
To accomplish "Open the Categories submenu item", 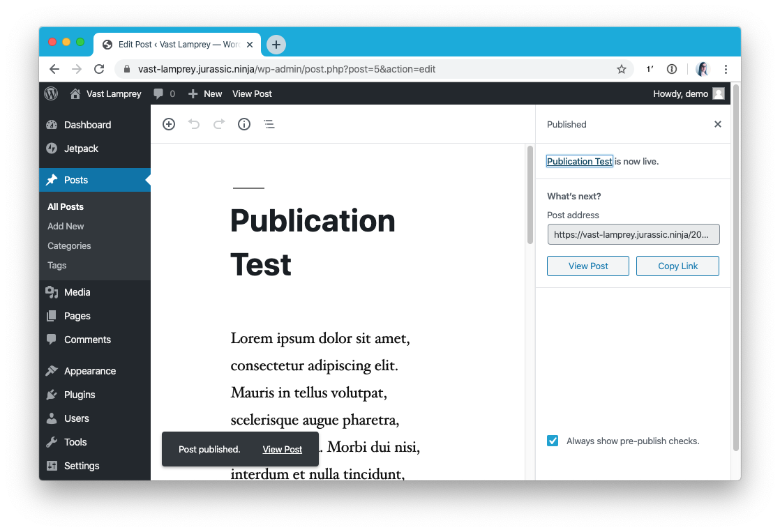I will click(x=69, y=245).
